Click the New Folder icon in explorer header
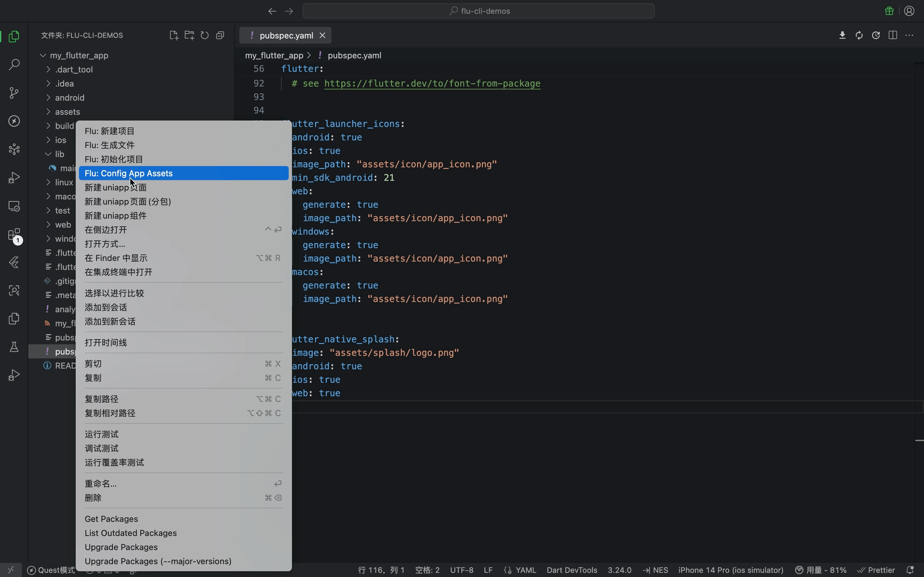Viewport: 924px width, 577px height. tap(189, 35)
